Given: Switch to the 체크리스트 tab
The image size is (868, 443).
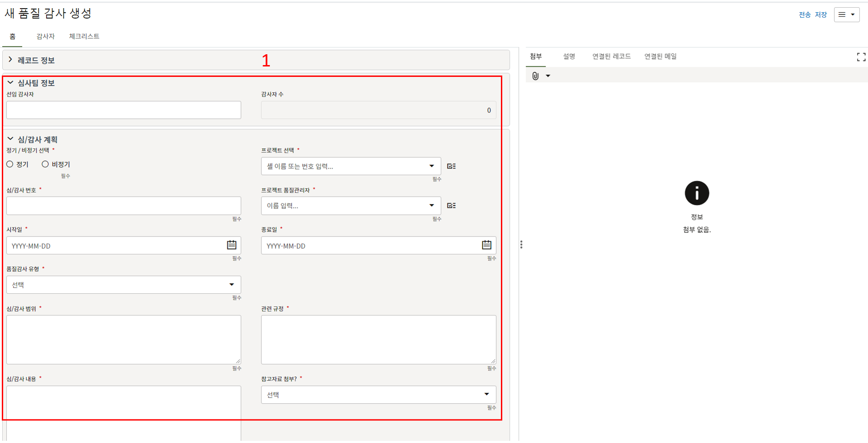Looking at the screenshot, I should coord(84,36).
